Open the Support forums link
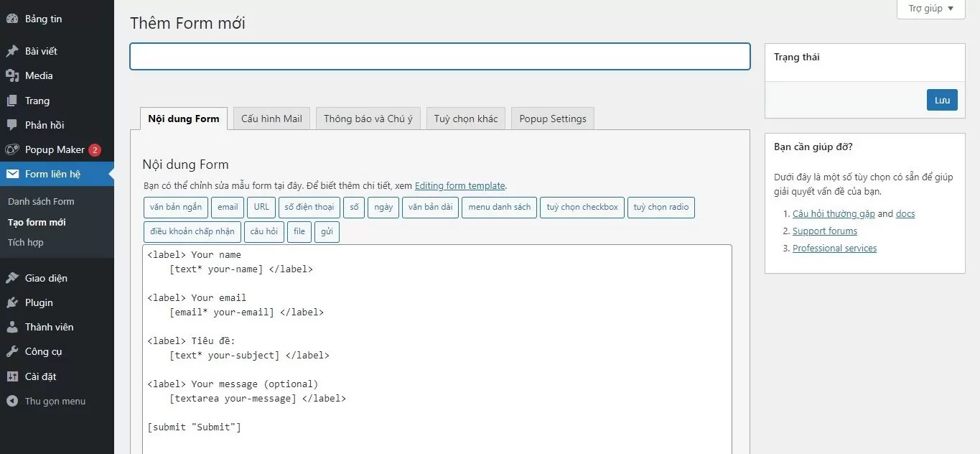Screen dimensions: 980x454 coord(825,231)
